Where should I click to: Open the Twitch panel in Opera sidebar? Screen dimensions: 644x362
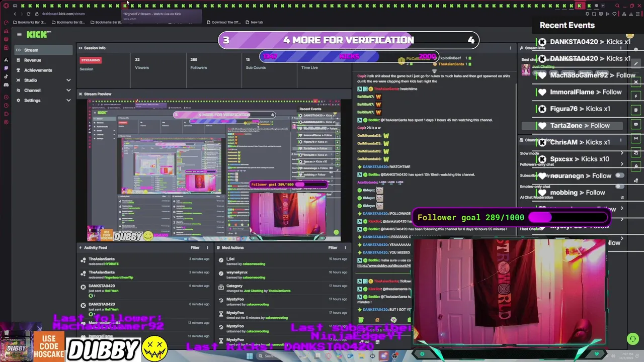pyautogui.click(x=6, y=68)
